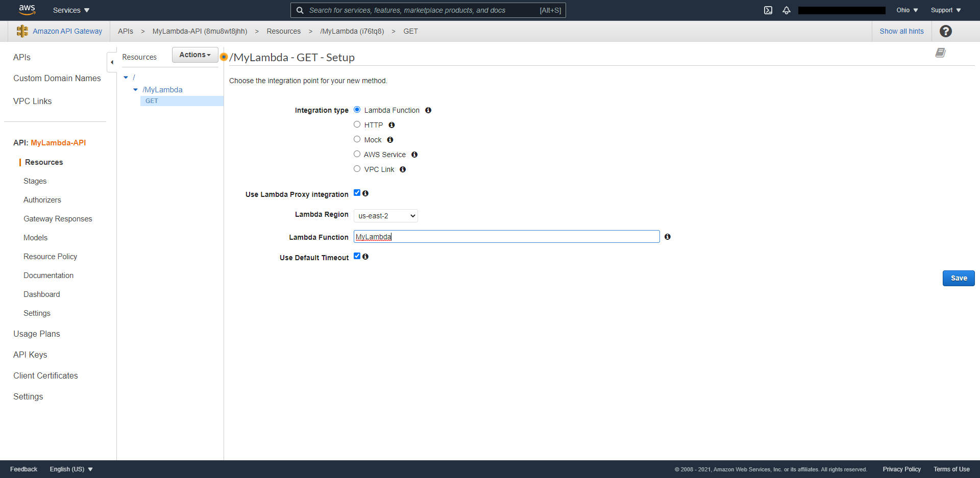Screen dimensions: 980x478
Task: Collapse the /MyLambda tree node
Action: (x=135, y=90)
